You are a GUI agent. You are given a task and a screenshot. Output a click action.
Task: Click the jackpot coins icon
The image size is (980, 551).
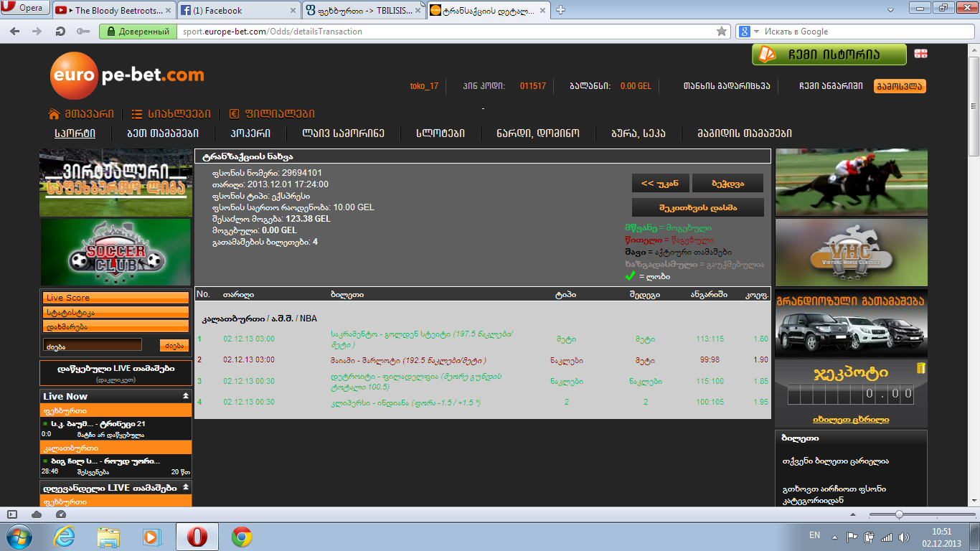point(921,369)
